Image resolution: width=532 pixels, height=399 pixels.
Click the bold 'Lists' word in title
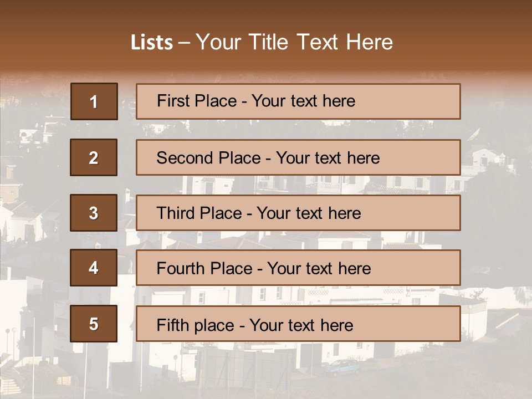pos(151,42)
